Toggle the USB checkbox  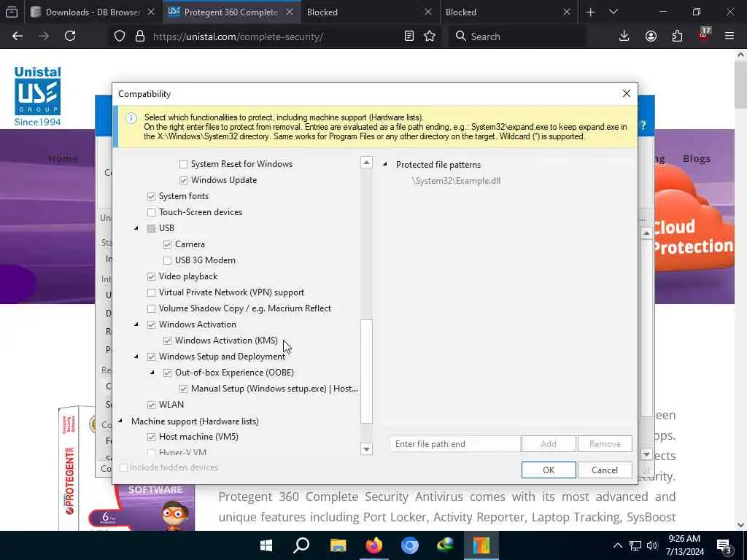pyautogui.click(x=152, y=228)
